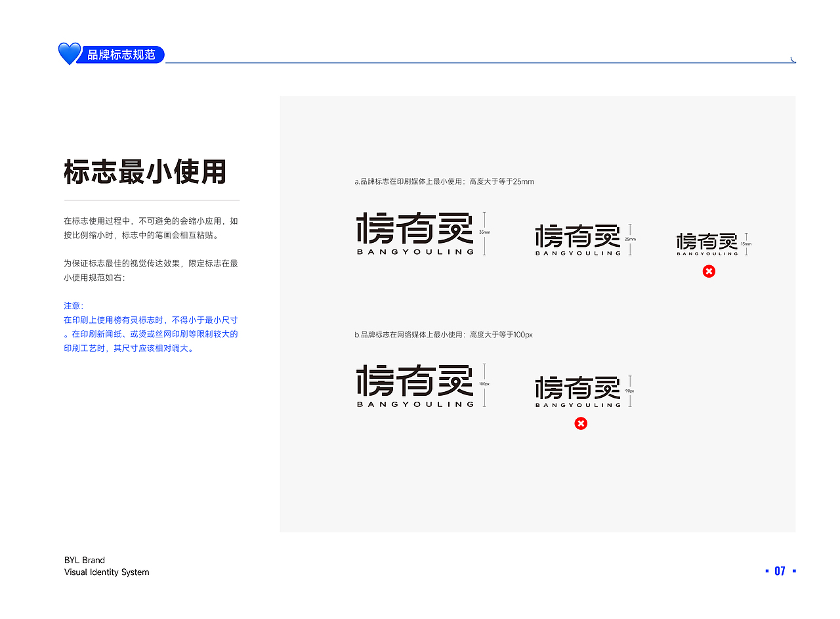The image size is (840, 619).
Task: Click the blue heart logo icon
Action: [69, 54]
